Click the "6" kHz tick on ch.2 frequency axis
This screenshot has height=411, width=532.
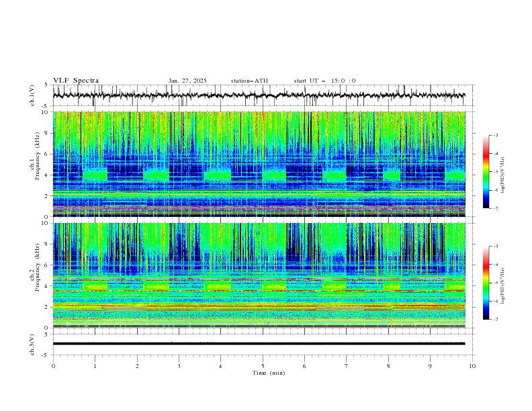pyautogui.click(x=47, y=265)
